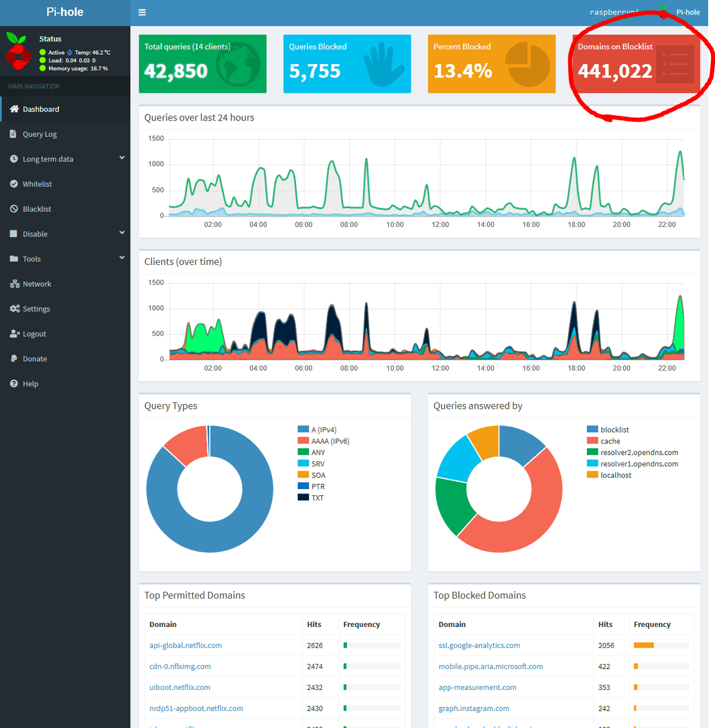Click the Whitelist check-circle icon

[x=14, y=184]
